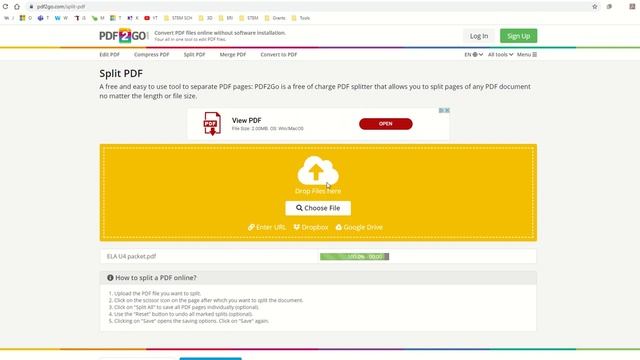Click the red OPEN ad button
Image resolution: width=640 pixels, height=360 pixels.
[386, 124]
